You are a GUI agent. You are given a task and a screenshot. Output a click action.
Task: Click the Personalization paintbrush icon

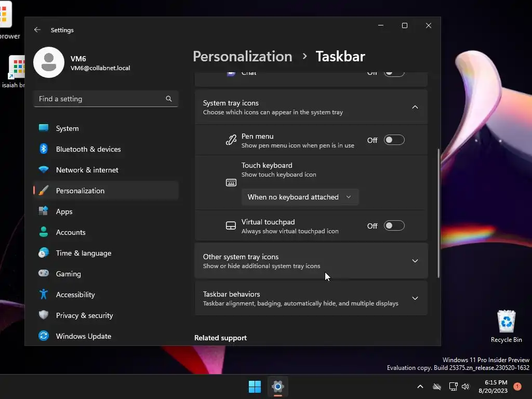pos(44,190)
